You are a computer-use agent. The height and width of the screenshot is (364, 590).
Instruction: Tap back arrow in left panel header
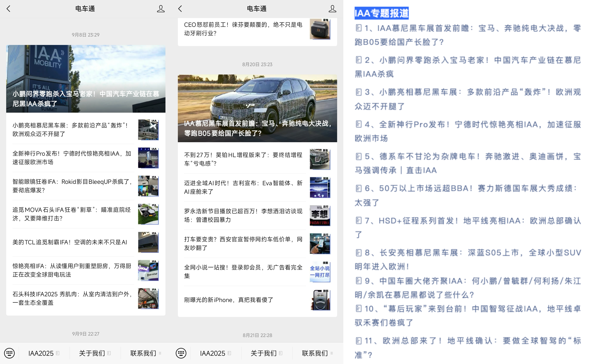(9, 9)
